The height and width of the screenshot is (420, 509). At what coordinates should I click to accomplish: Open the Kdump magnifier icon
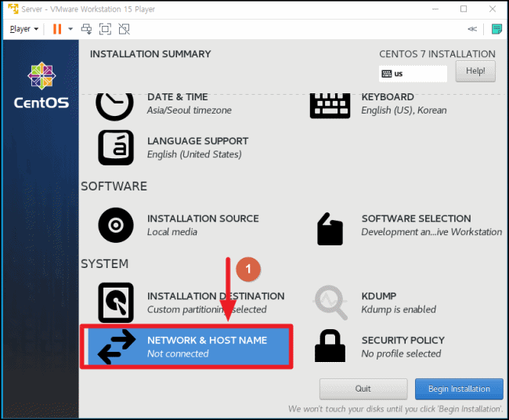coord(330,302)
